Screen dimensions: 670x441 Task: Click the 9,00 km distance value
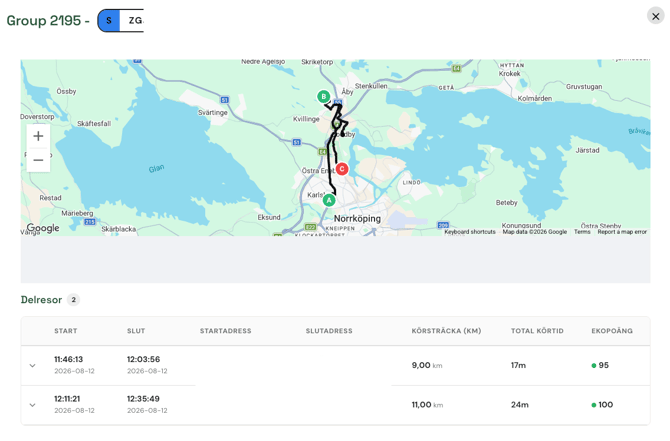427,365
